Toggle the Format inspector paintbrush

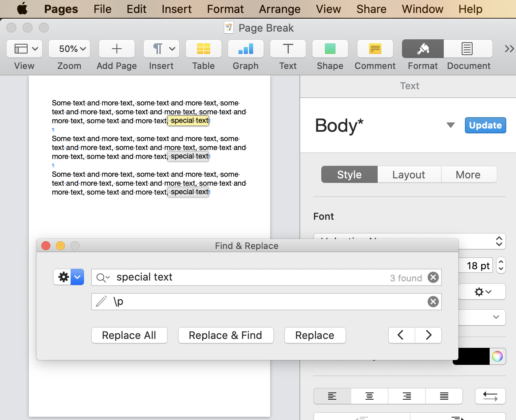point(423,49)
